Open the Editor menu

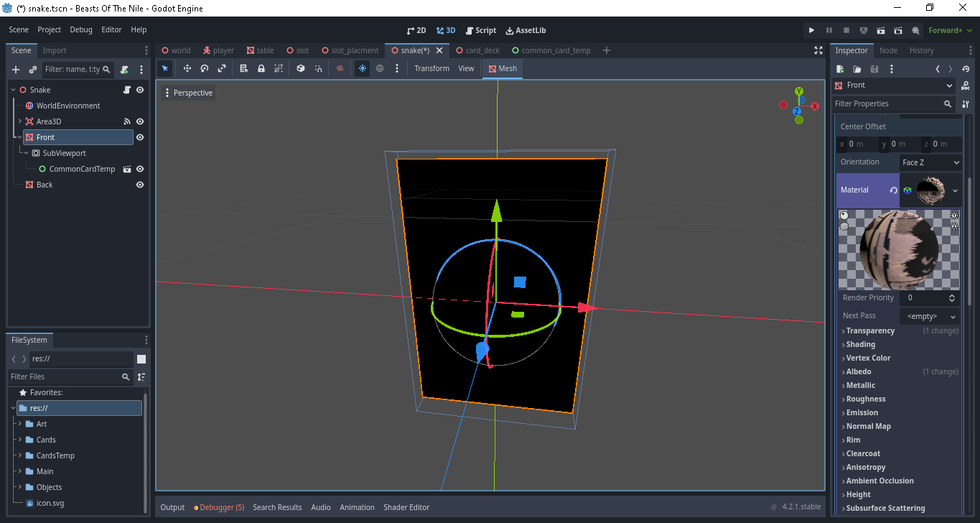click(111, 29)
